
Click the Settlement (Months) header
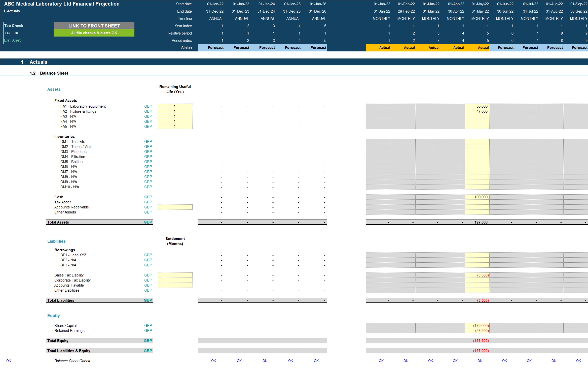click(x=175, y=241)
